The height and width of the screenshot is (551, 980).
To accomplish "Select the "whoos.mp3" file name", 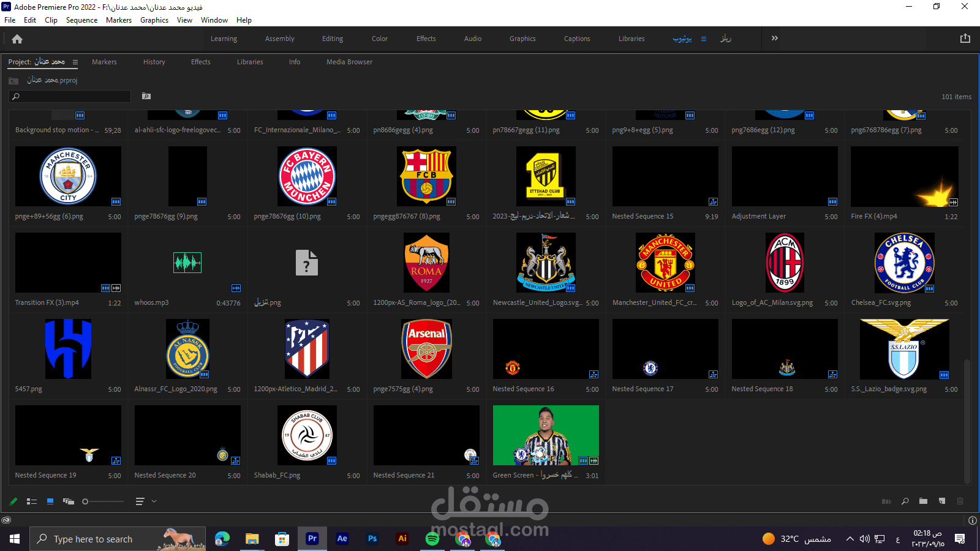I will click(151, 302).
